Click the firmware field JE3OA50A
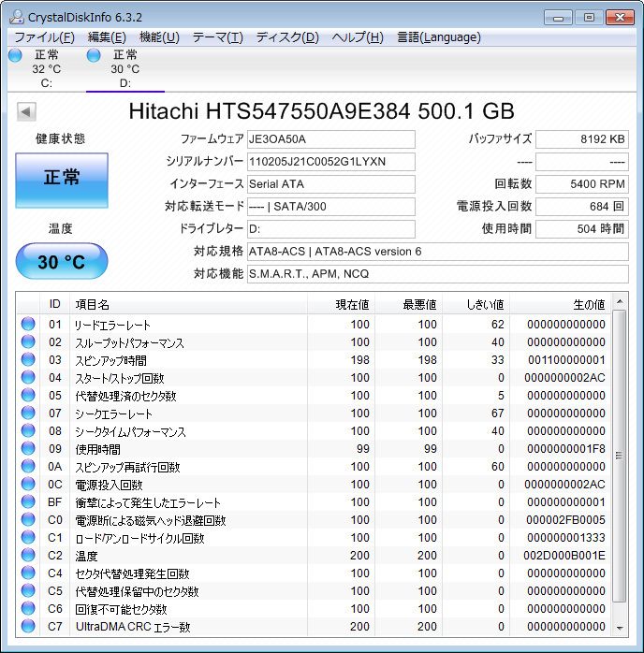 (x=331, y=139)
